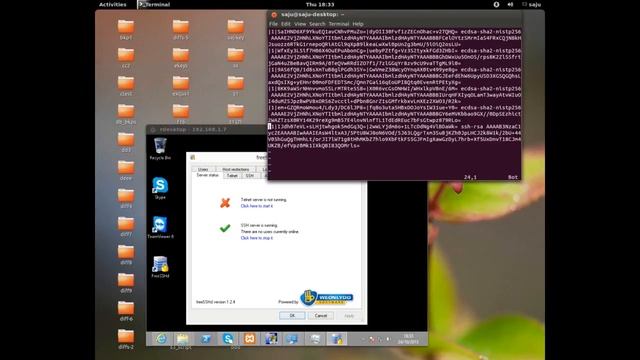Open the Edit menu in the terminal
The height and width of the screenshot is (360, 640).
point(286,24)
